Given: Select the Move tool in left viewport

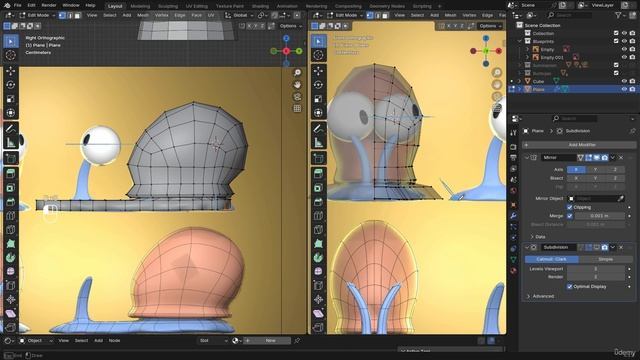Looking at the screenshot, I should (11, 71).
